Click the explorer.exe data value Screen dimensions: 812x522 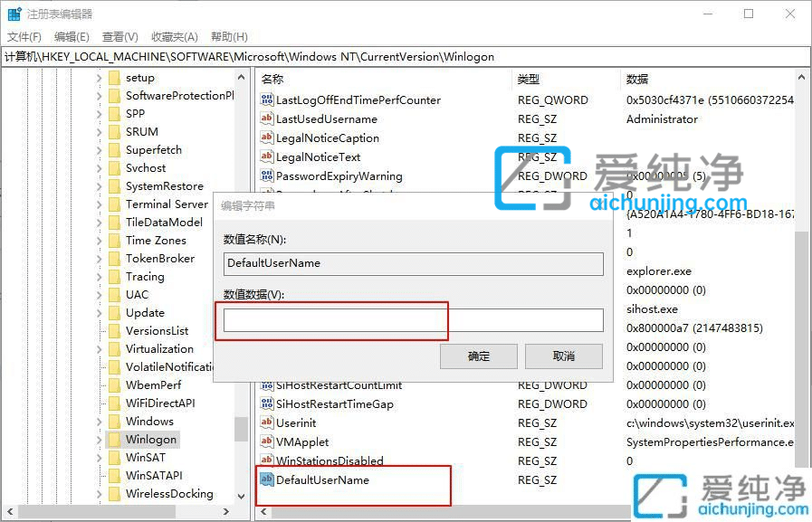coord(659,271)
